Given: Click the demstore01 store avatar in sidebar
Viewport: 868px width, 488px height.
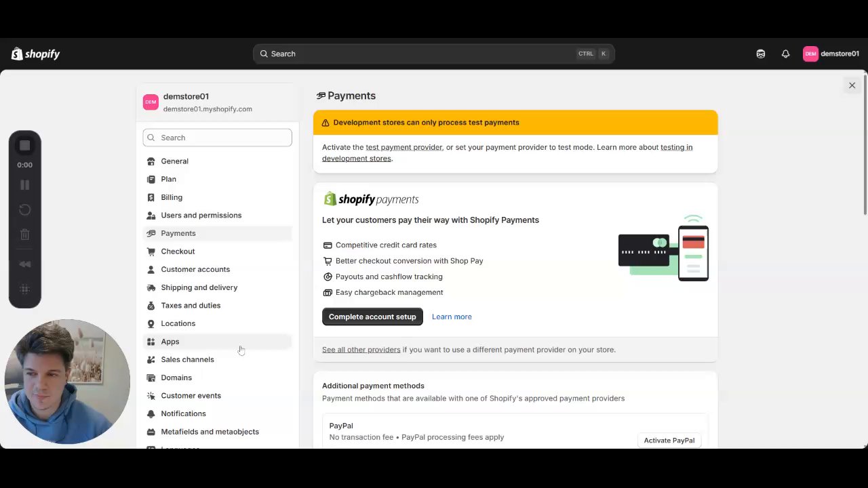Looking at the screenshot, I should (x=151, y=102).
